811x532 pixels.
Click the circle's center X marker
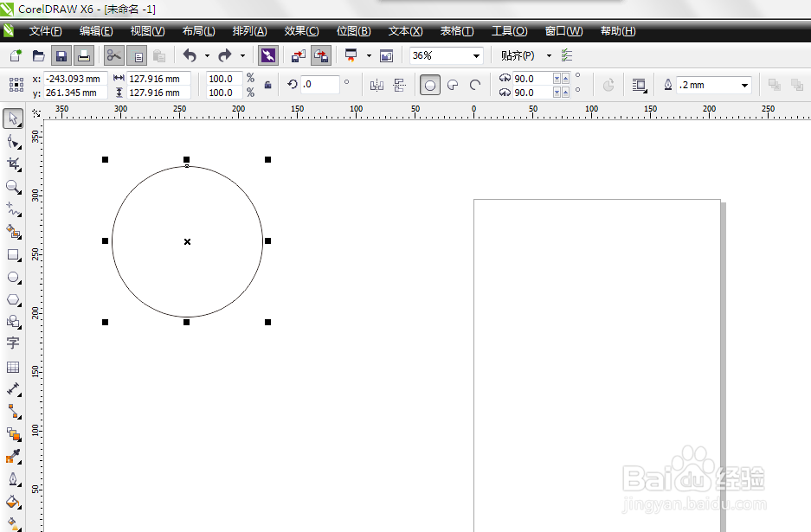(x=187, y=241)
